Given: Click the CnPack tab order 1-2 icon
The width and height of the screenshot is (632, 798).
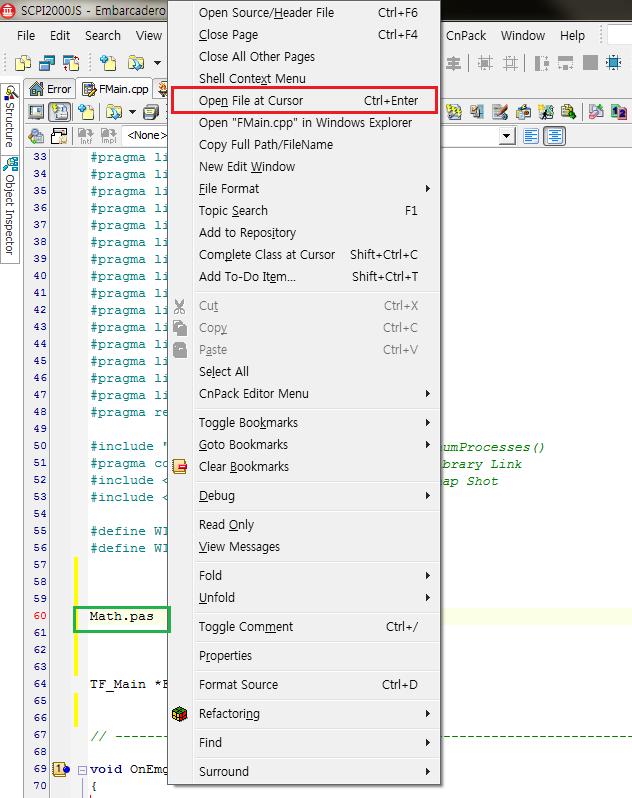Looking at the screenshot, I should tap(618, 112).
